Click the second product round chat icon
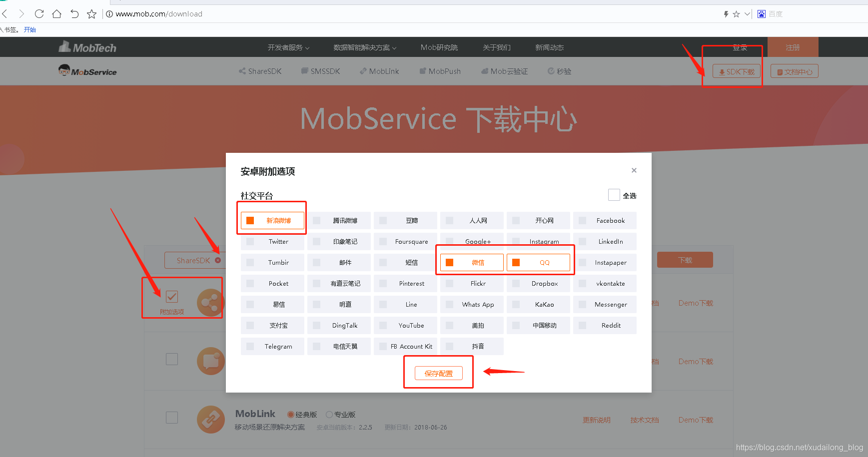This screenshot has height=457, width=868. pyautogui.click(x=210, y=361)
